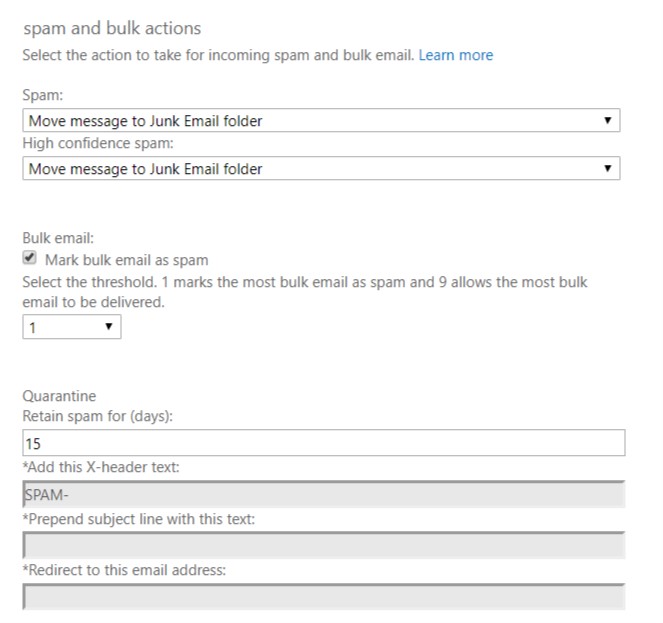Click the '*Redirect to this email address:' label
The width and height of the screenshot is (663, 623).
pyautogui.click(x=124, y=570)
